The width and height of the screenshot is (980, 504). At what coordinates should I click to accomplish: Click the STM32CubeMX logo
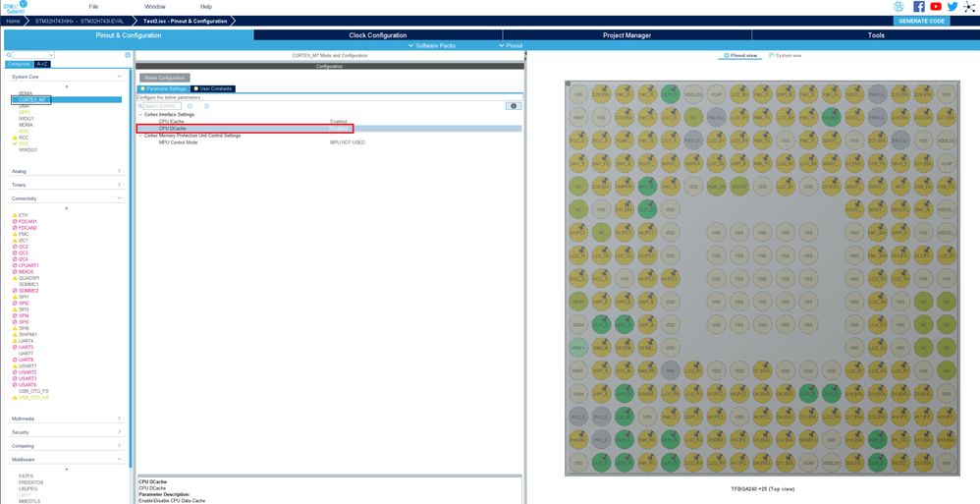[x=15, y=7]
